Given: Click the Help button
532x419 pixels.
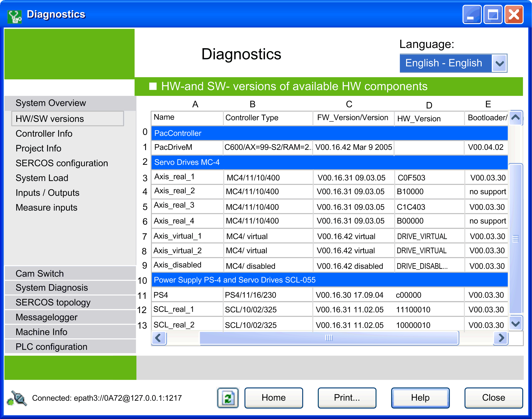Looking at the screenshot, I should tap(420, 398).
